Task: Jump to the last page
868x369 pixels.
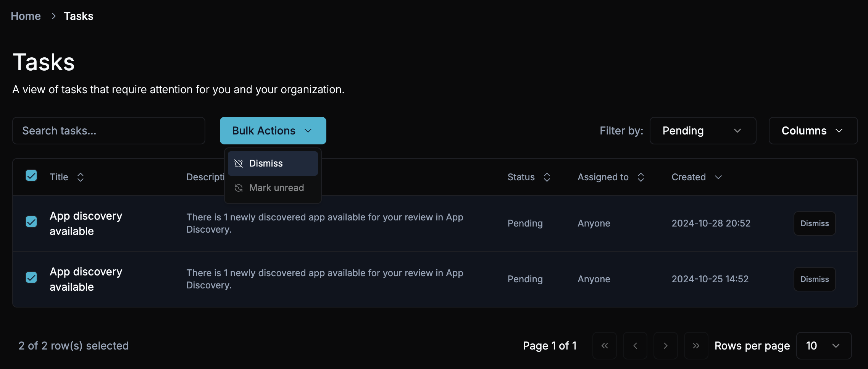Action: click(x=696, y=345)
